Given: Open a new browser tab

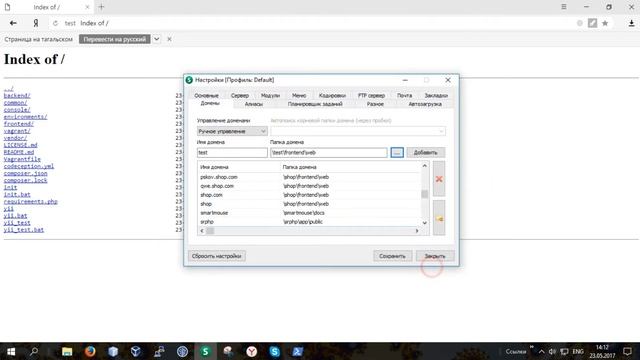Looking at the screenshot, I should click(x=101, y=7).
